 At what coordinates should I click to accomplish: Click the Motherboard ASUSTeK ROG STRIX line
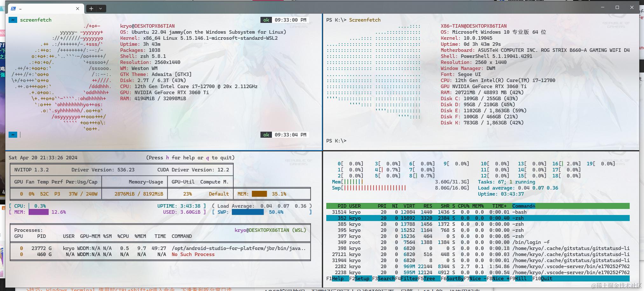[535, 50]
